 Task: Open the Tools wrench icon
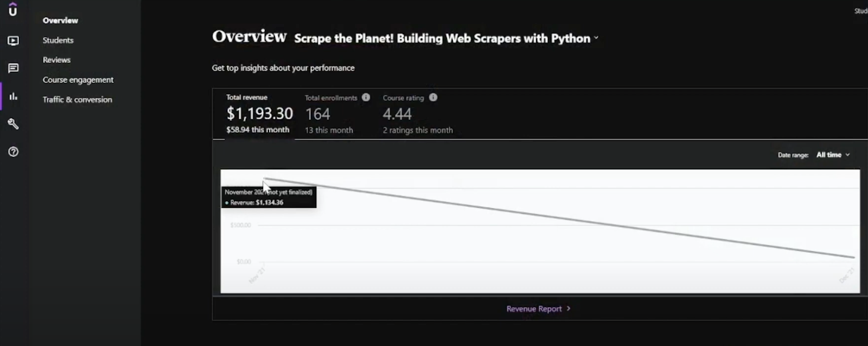13,124
